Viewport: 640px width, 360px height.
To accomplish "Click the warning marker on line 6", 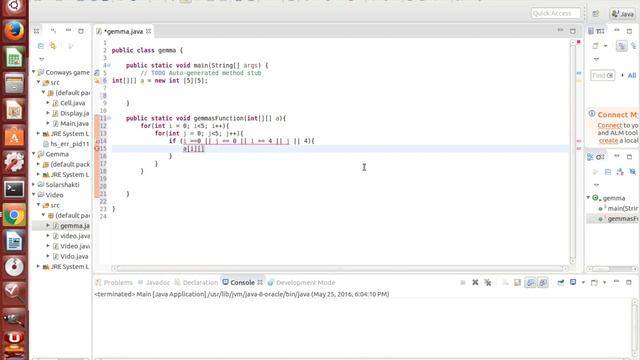I will 97,80.
